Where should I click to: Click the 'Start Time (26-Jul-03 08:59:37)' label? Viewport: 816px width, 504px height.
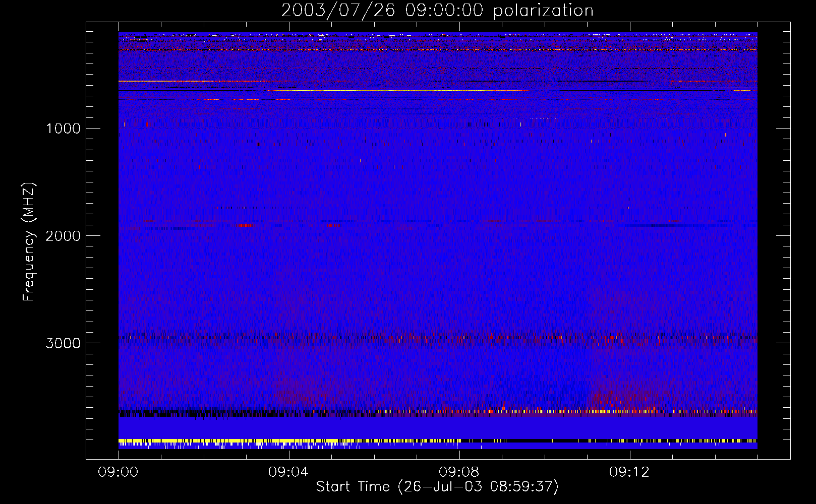(437, 487)
